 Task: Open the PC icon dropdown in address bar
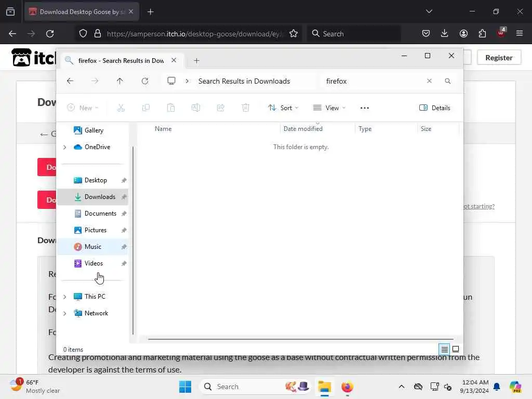click(x=171, y=81)
